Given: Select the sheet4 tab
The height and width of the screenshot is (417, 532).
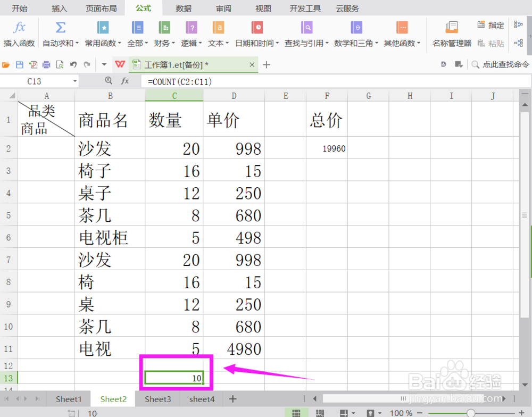Looking at the screenshot, I should point(202,399).
